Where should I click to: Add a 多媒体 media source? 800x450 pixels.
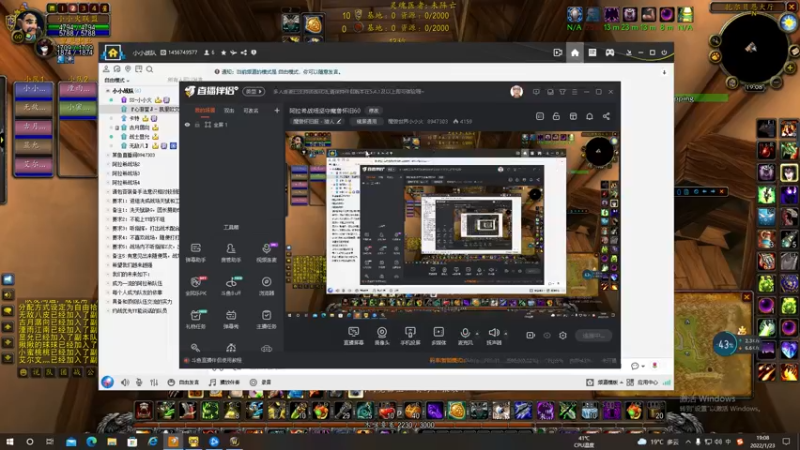438,336
